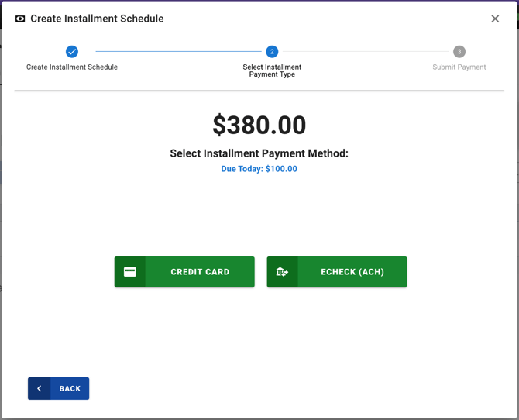Click the bank icon on eCheck button
Screen dimensions: 519x420
(x=282, y=272)
